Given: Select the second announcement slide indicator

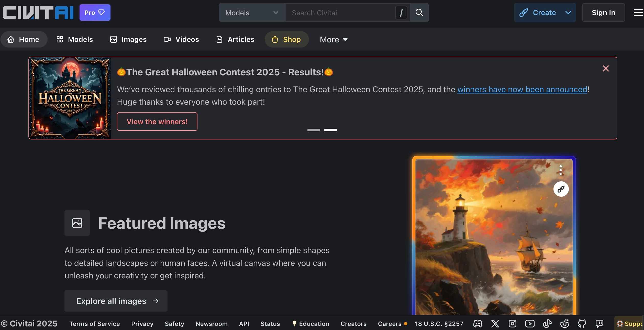Looking at the screenshot, I should click(x=330, y=130).
